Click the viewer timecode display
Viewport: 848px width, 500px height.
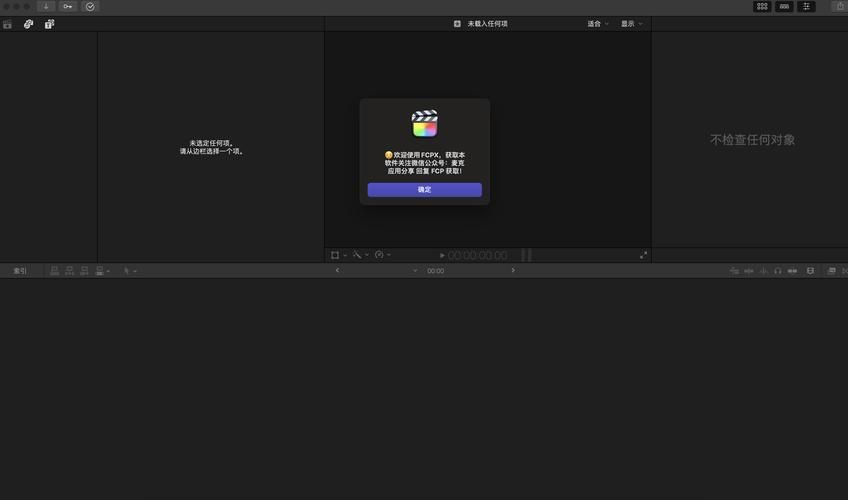click(x=478, y=255)
